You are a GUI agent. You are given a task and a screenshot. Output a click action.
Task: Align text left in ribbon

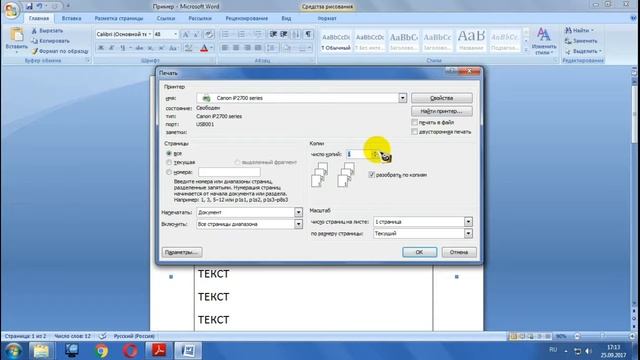point(225,48)
